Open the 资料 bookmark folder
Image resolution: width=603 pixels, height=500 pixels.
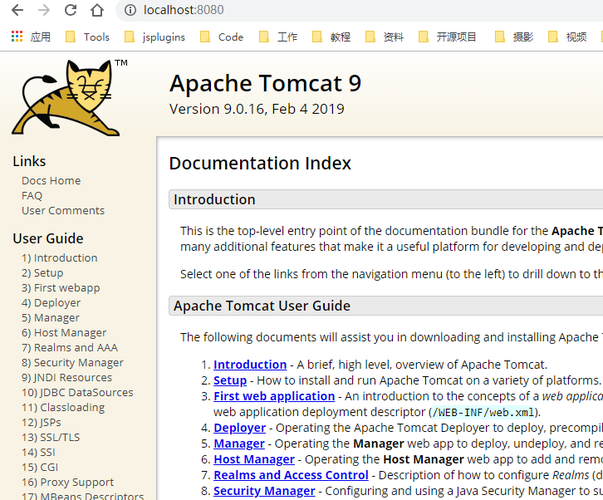[385, 37]
